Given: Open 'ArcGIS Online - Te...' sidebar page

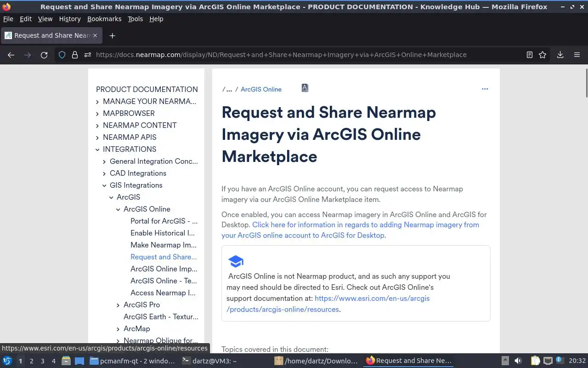Looking at the screenshot, I should 164,281.
